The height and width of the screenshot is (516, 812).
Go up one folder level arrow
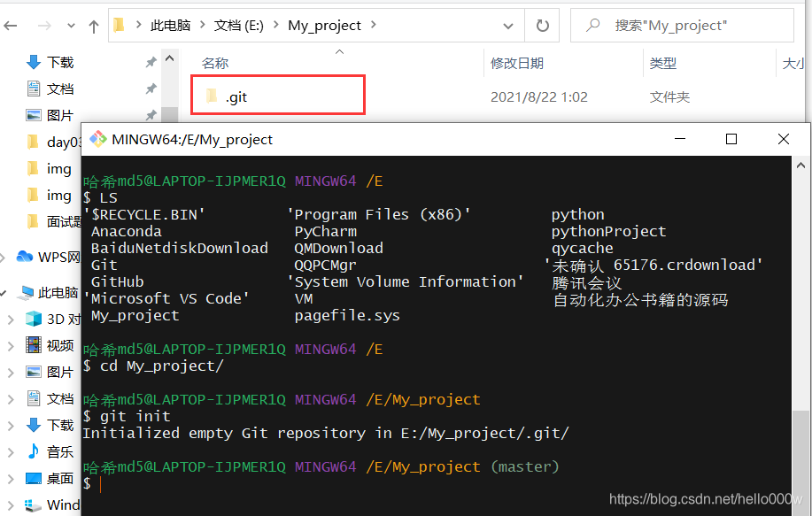click(94, 26)
